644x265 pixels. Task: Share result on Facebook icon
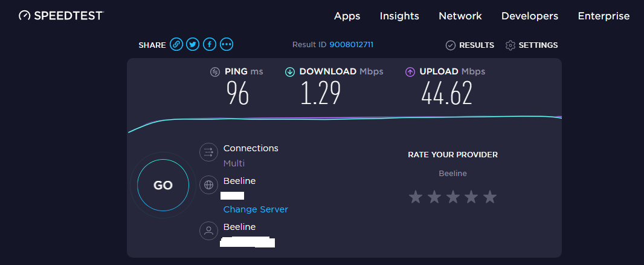(210, 44)
